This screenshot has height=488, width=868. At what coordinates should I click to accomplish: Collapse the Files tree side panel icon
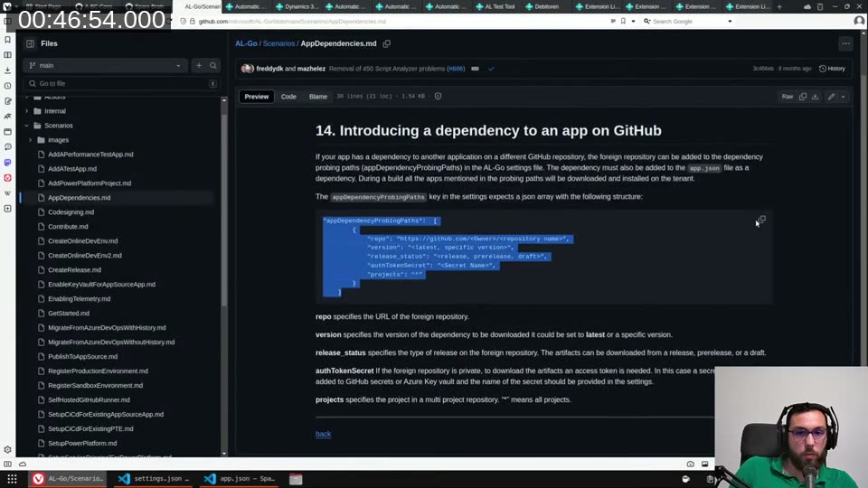point(30,43)
